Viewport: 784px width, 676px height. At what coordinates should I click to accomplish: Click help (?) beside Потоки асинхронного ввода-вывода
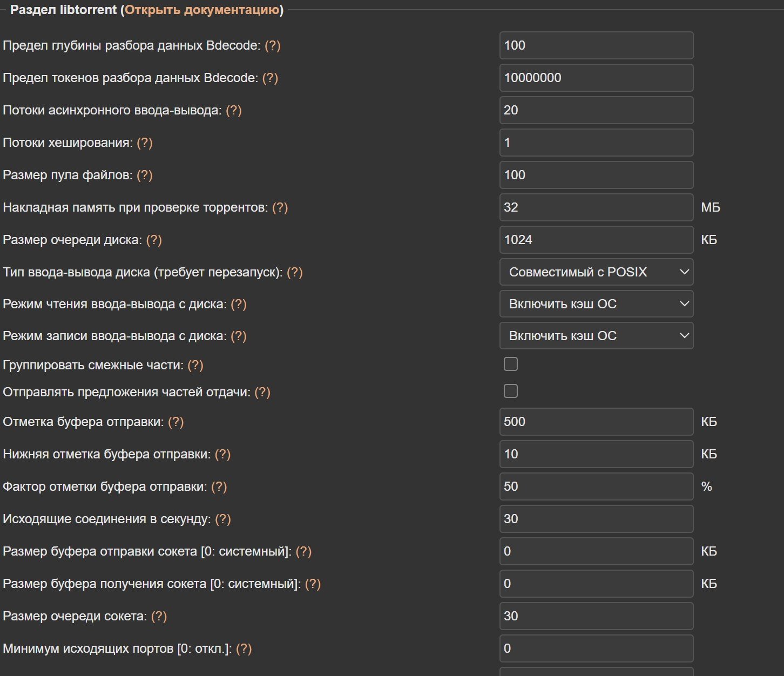coord(233,110)
